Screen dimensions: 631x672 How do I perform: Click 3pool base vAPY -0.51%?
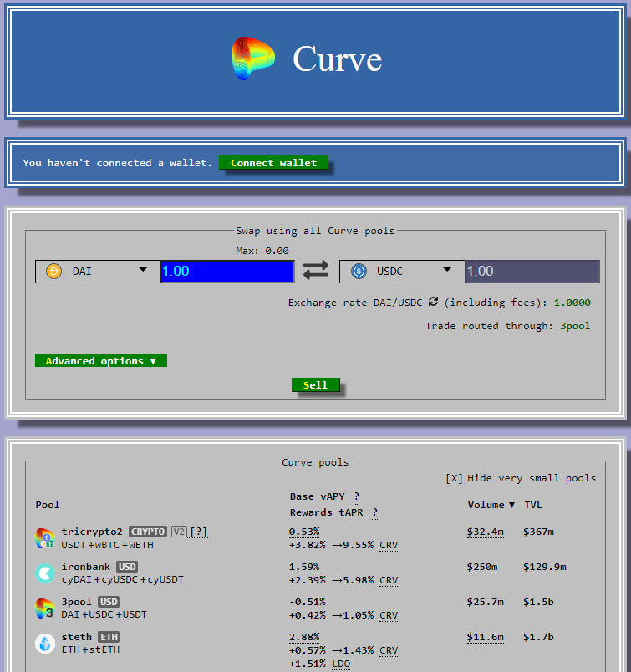pos(308,602)
